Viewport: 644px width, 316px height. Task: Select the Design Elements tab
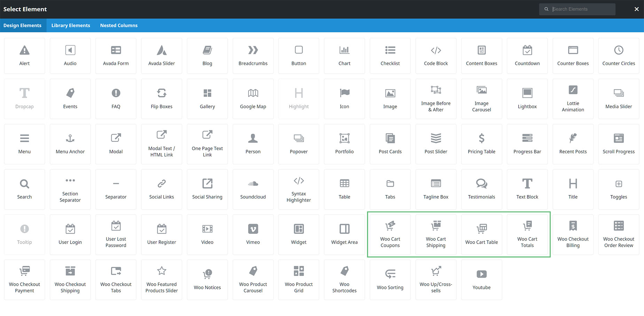pos(22,25)
